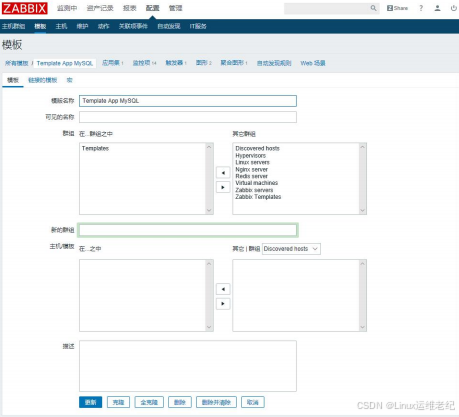Open the Discovered hosts group dropdown
This screenshot has height=417, width=459.
(x=291, y=249)
